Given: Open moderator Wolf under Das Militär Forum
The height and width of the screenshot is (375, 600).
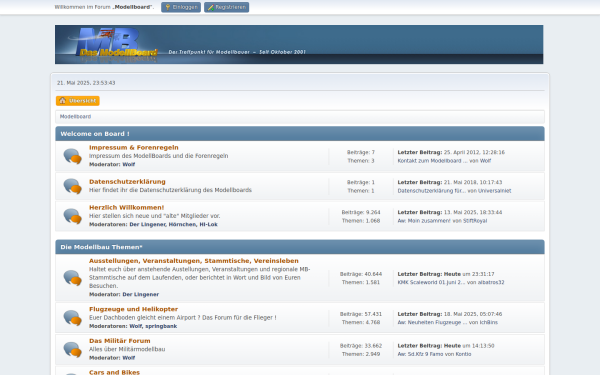Looking at the screenshot, I should tap(129, 358).
